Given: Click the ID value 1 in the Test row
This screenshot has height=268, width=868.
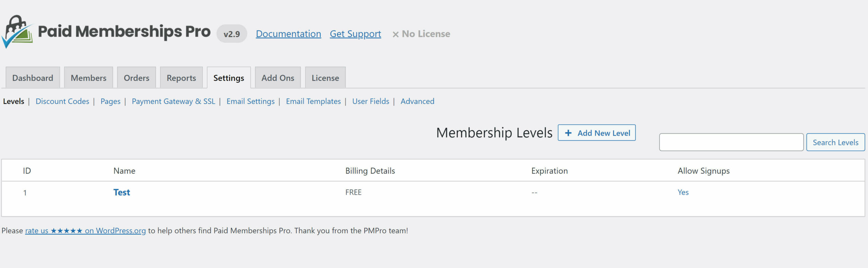Looking at the screenshot, I should click(x=25, y=193).
